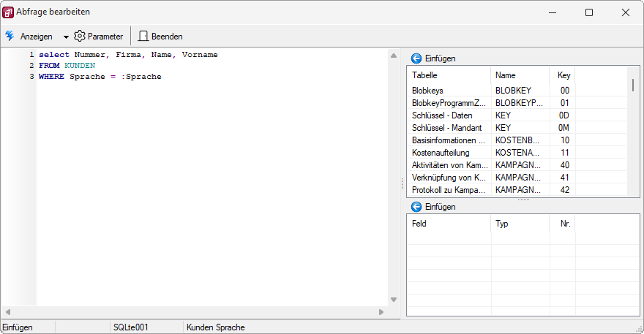644x334 pixels.
Task: Click the Einfügen arrow above the Feld list
Action: point(416,206)
